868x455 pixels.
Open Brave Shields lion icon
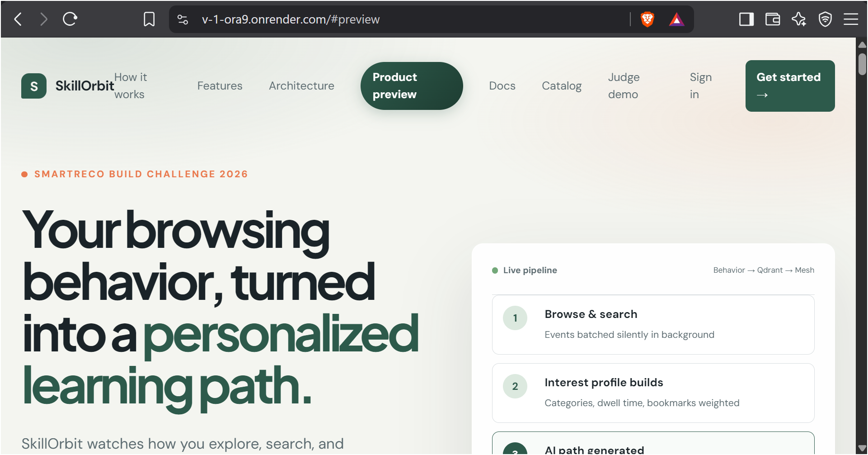(647, 19)
